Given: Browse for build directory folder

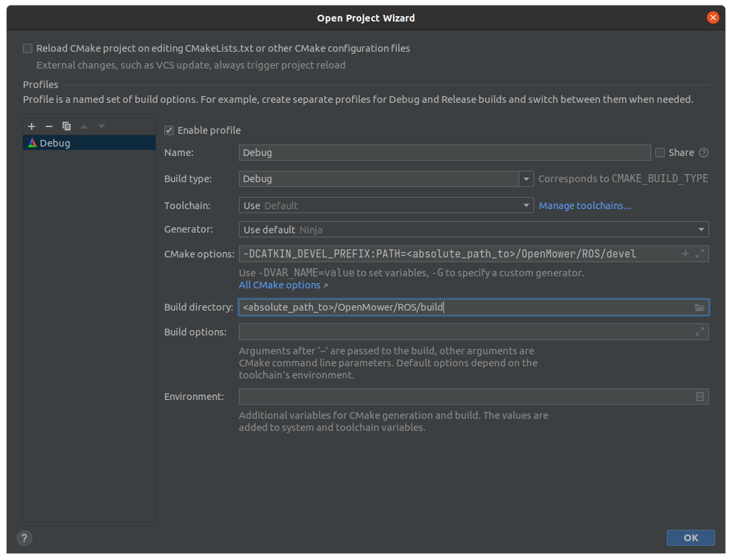Looking at the screenshot, I should (x=699, y=307).
